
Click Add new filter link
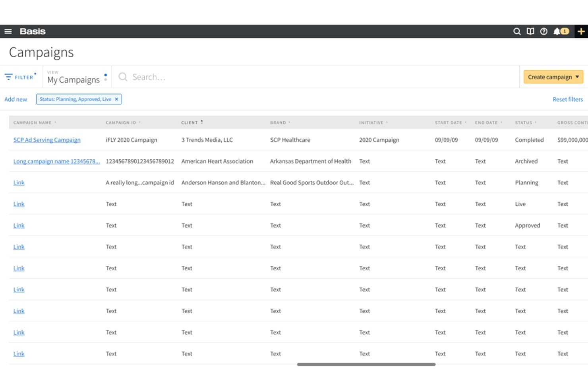tap(16, 99)
